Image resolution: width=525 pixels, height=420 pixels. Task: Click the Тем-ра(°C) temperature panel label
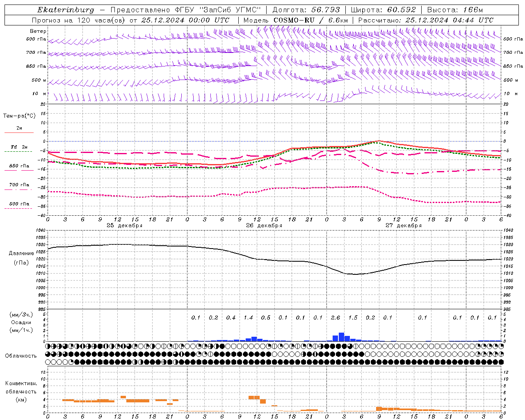[19, 116]
